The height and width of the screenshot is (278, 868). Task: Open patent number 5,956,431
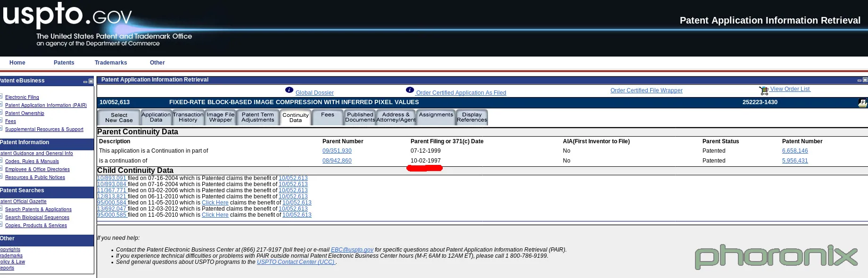pos(795,161)
